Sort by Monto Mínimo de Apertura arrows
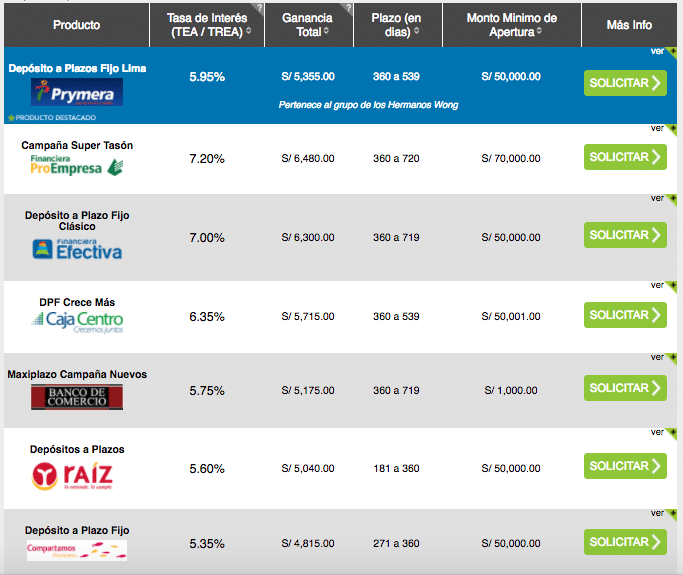Image resolution: width=683 pixels, height=575 pixels. point(539,31)
